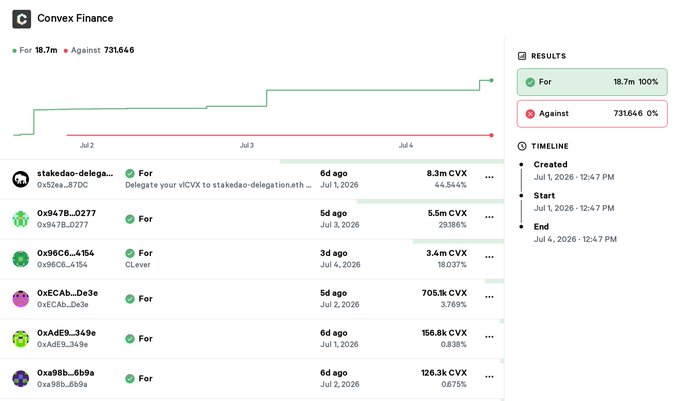
Task: Click the 0x96C6...4154 voter avatar
Action: (x=20, y=259)
